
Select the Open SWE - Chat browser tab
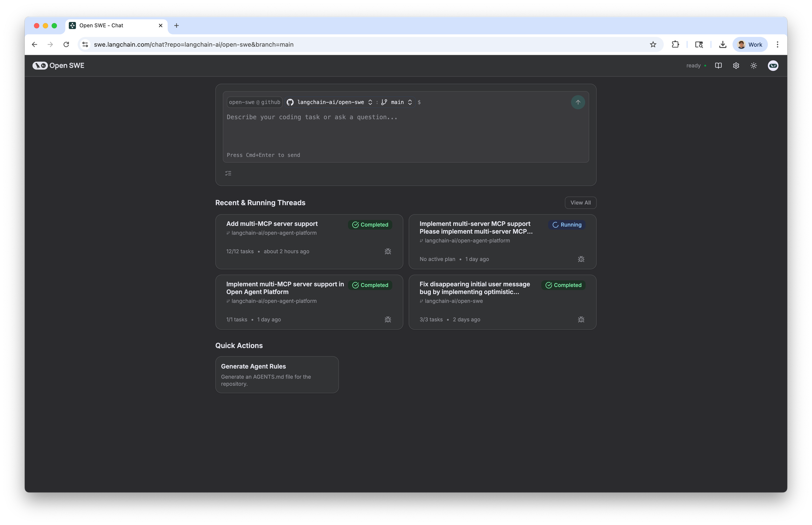coord(100,25)
